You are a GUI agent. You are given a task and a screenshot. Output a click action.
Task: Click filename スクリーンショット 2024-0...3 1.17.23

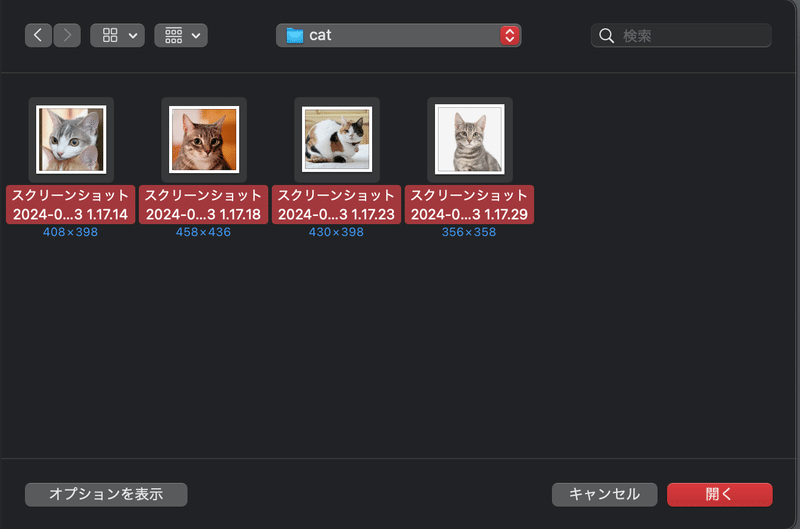coord(336,205)
